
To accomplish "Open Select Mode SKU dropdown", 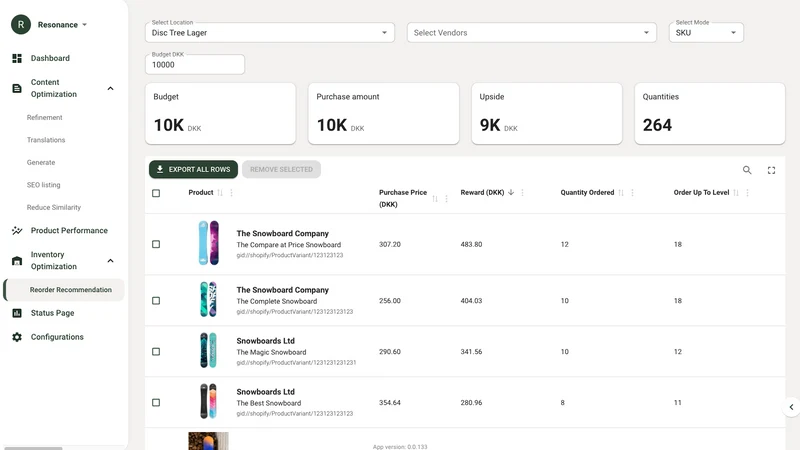I will tap(706, 33).
